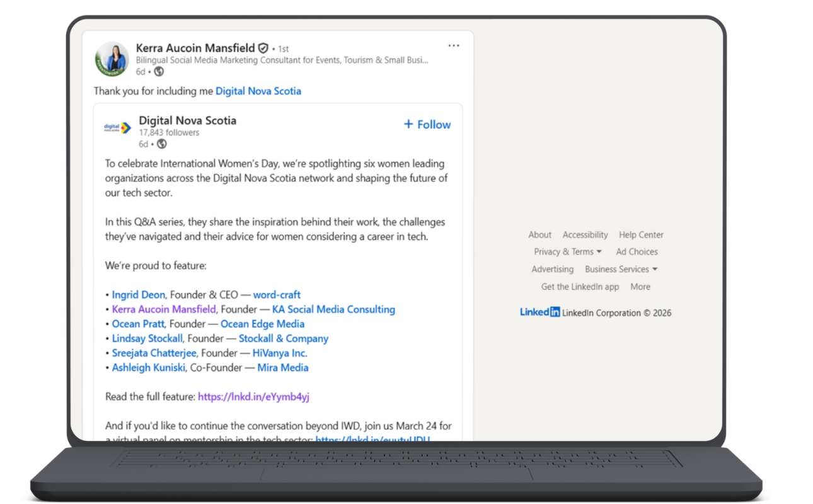Click the More footer link
This screenshot has width=813, height=504.
[x=640, y=287]
